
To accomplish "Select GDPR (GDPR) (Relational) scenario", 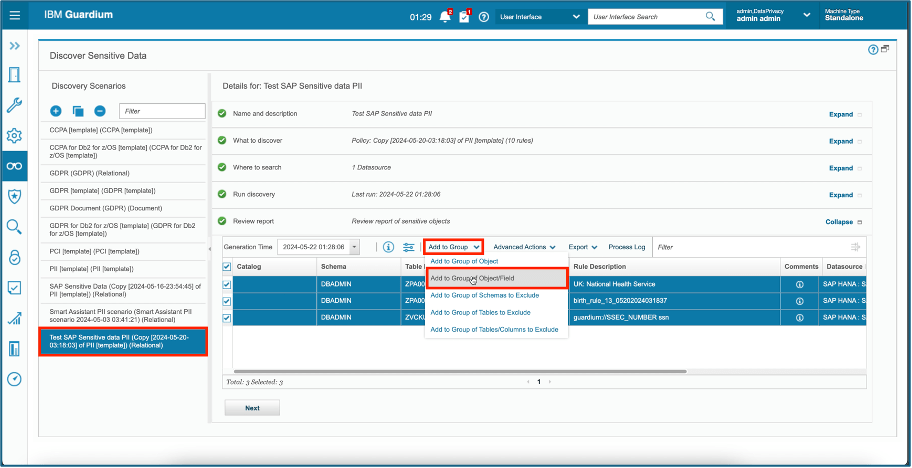I will [123, 173].
